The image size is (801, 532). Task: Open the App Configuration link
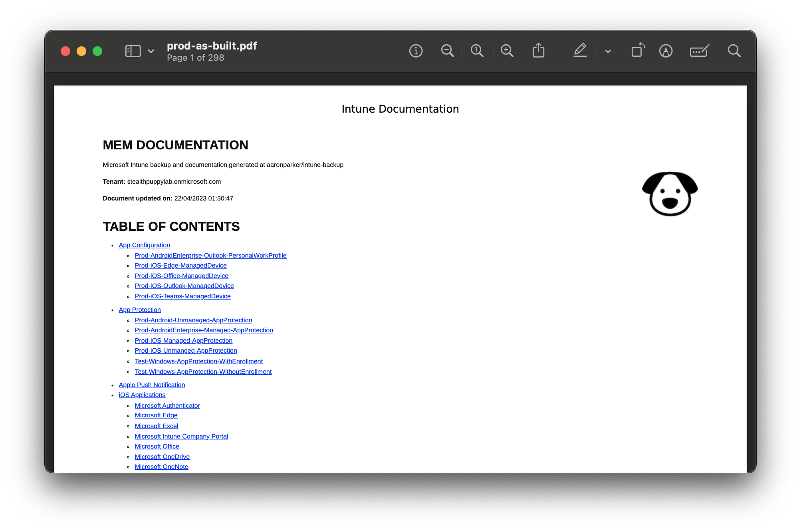pos(144,245)
